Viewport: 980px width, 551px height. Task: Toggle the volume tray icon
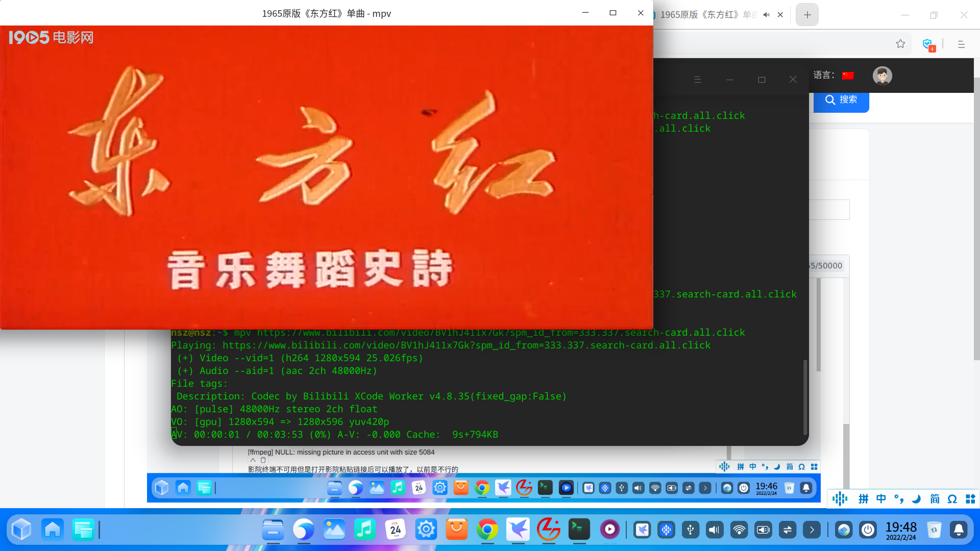pyautogui.click(x=714, y=530)
